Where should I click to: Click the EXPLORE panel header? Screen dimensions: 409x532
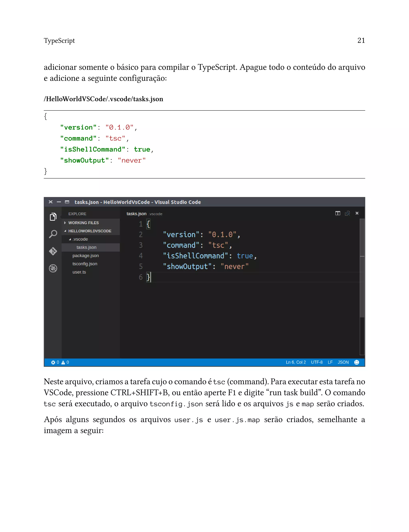pyautogui.click(x=77, y=214)
